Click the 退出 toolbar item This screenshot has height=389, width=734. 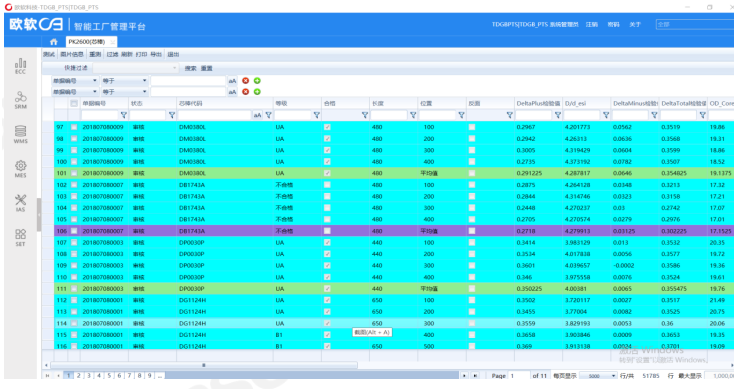click(173, 54)
